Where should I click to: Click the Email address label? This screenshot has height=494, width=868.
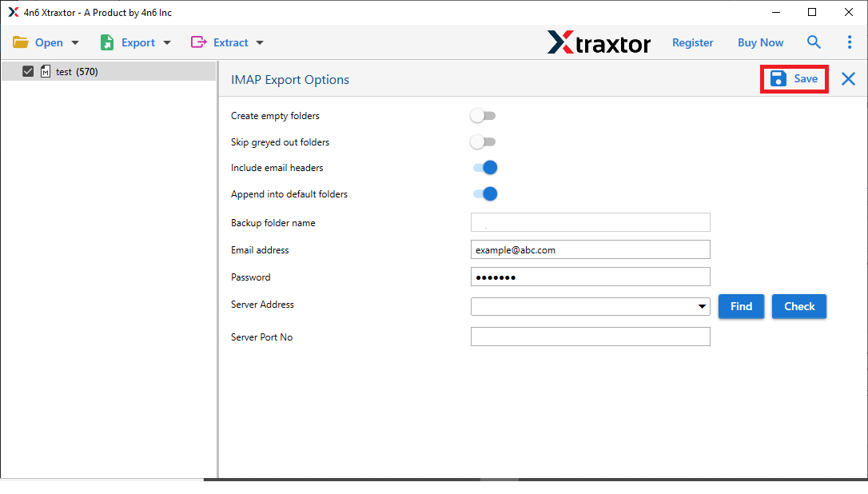260,249
